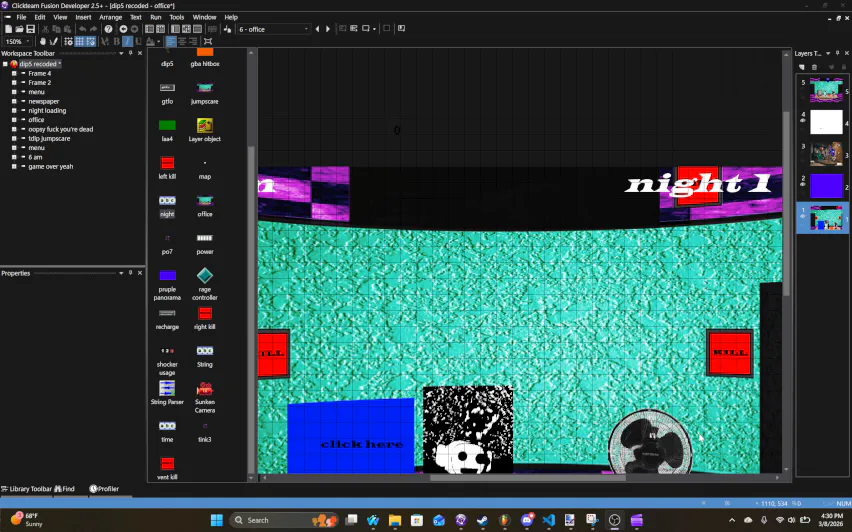This screenshot has width=852, height=532.
Task: Expand the 'Frame 4' tree node
Action: [14, 73]
